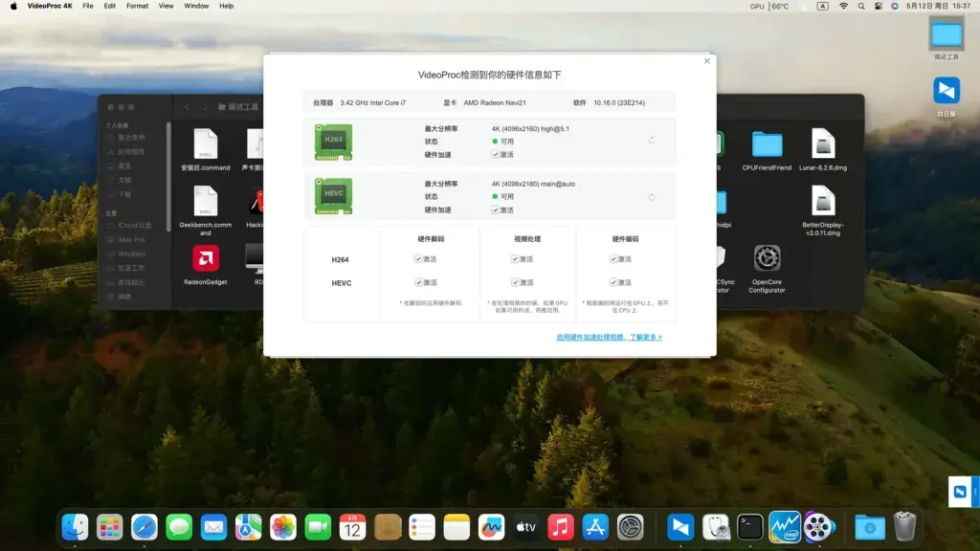Toggle HEVC 视频处理 激活 checkbox
This screenshot has width=980, height=551.
click(515, 282)
